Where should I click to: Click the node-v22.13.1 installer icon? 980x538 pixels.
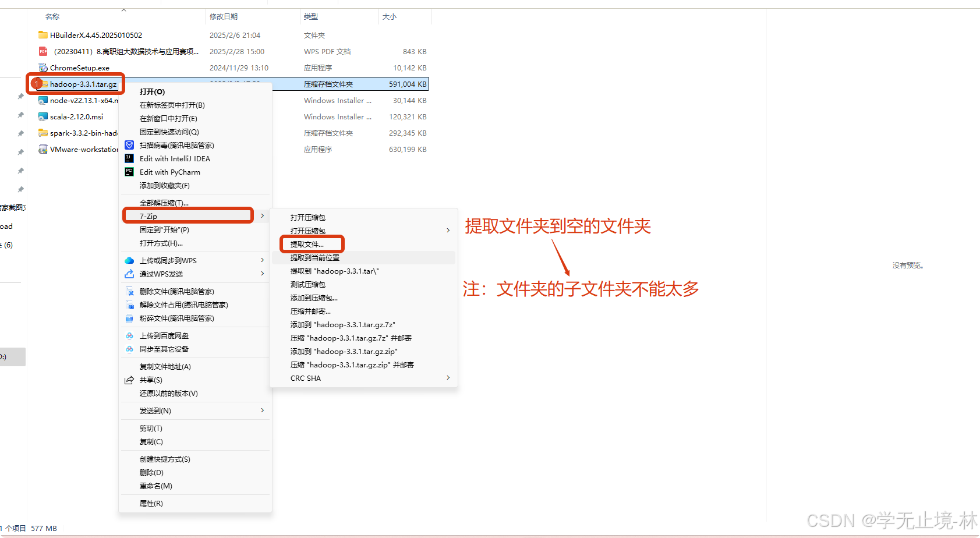[x=43, y=100]
